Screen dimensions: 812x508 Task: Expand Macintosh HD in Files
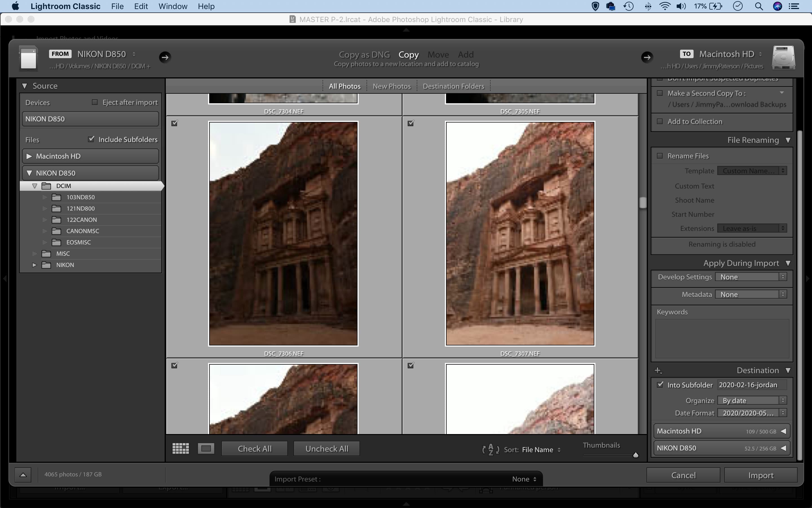point(29,156)
